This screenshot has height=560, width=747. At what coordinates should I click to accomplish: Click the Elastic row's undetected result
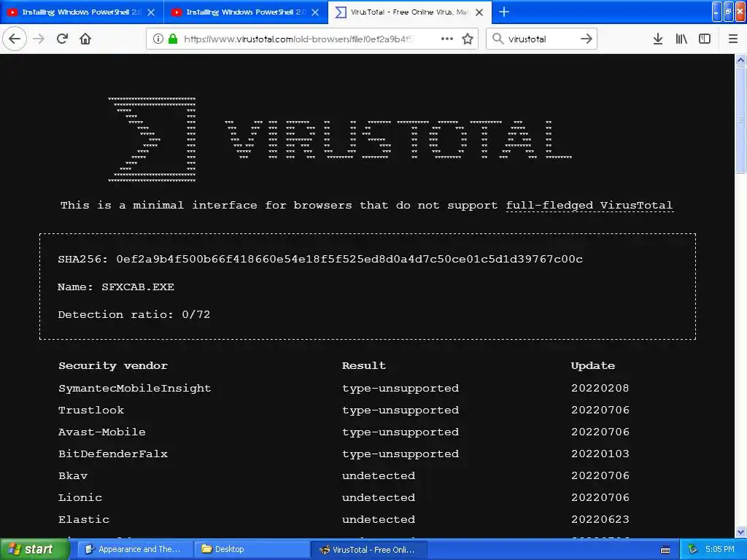click(379, 519)
